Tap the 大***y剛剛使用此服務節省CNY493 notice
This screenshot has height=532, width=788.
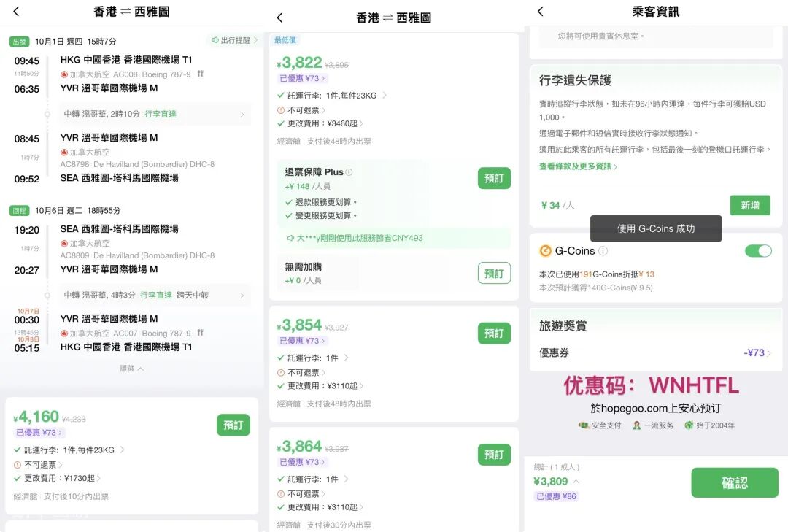[394, 238]
